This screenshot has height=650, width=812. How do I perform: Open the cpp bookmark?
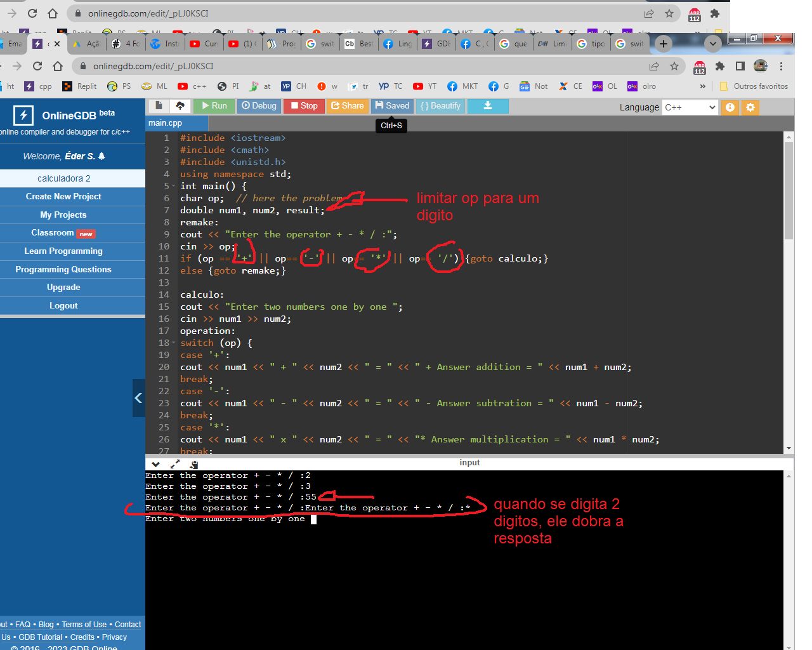coord(38,86)
